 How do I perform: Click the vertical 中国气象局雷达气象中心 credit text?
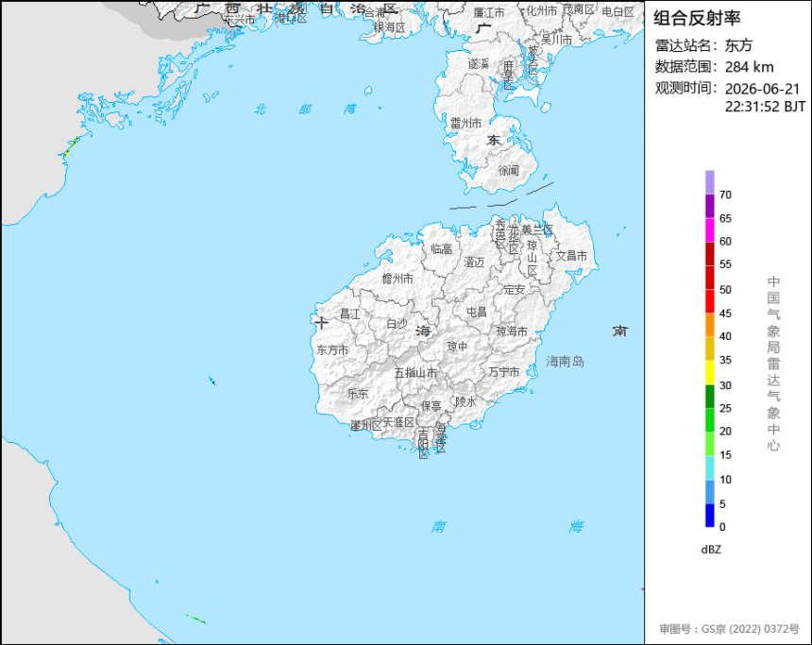click(x=773, y=364)
